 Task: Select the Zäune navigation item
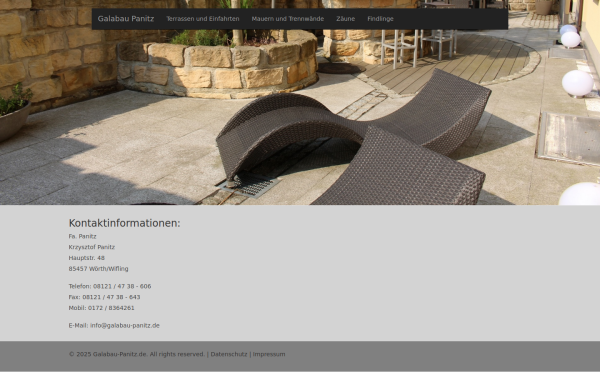tap(346, 19)
